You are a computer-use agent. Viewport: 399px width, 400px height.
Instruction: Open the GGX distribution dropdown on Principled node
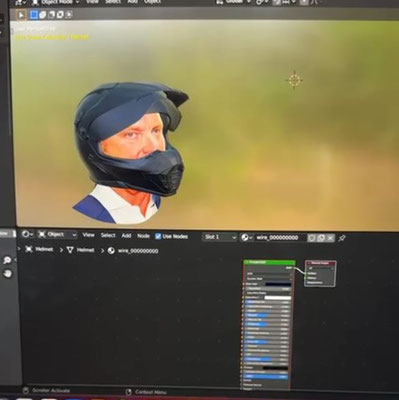(268, 274)
